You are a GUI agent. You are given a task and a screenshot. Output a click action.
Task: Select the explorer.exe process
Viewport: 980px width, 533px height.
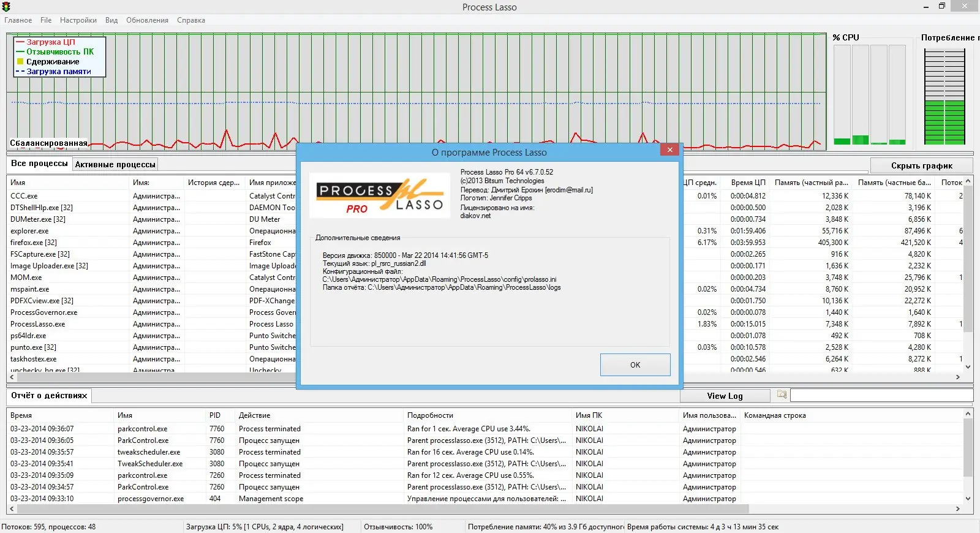pyautogui.click(x=29, y=231)
